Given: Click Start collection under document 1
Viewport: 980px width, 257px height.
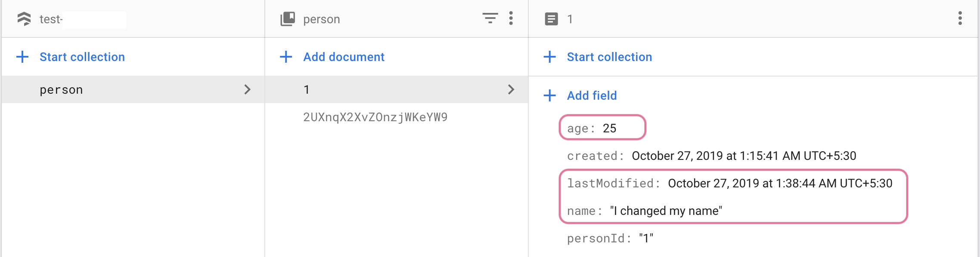Looking at the screenshot, I should 609,57.
